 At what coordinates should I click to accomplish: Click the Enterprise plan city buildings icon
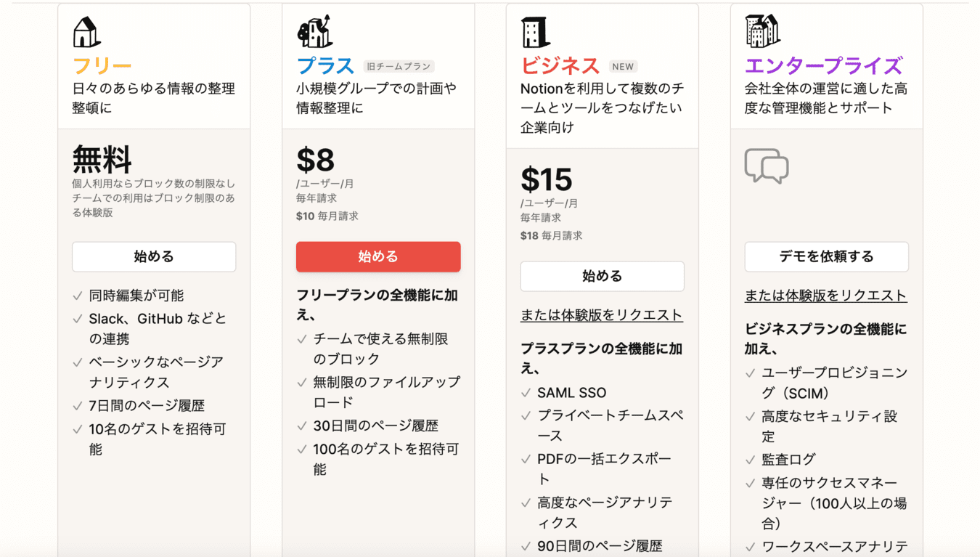(762, 31)
